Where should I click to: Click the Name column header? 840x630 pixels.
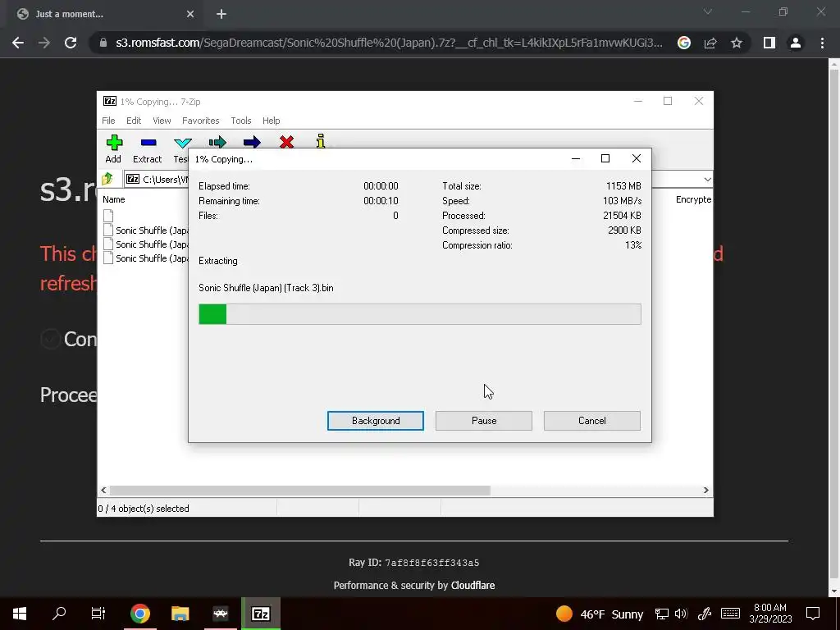(114, 199)
